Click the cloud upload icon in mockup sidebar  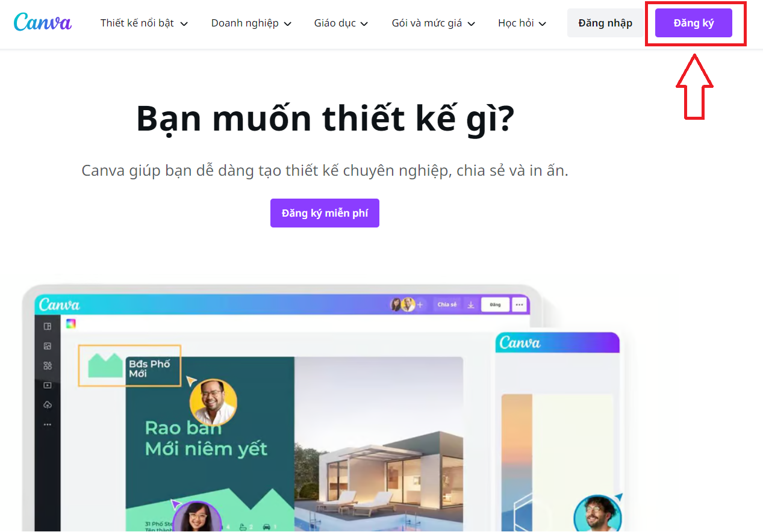[x=48, y=405]
